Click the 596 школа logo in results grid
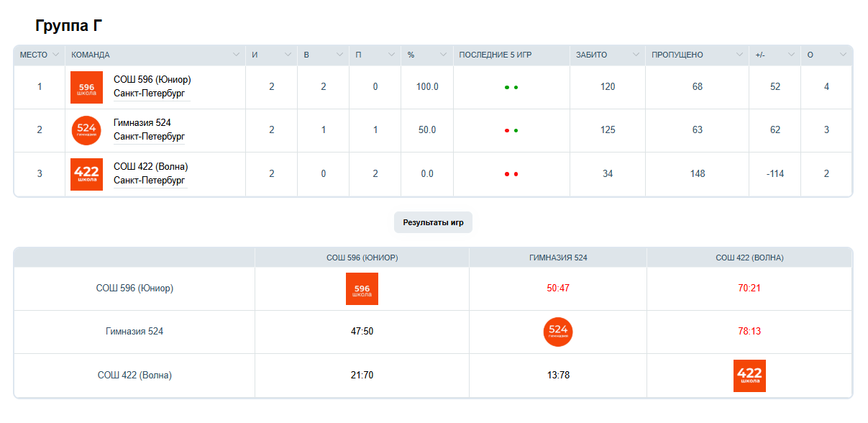Viewport: 868px width, 423px height. tap(362, 289)
